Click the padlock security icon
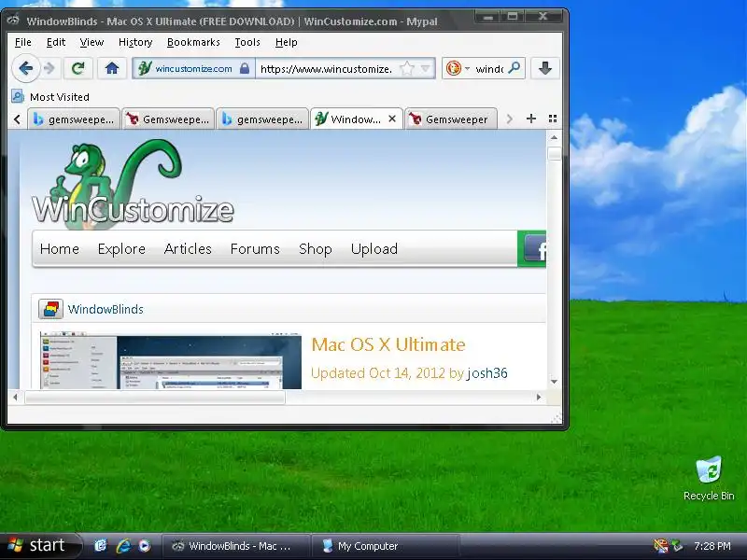 click(245, 68)
